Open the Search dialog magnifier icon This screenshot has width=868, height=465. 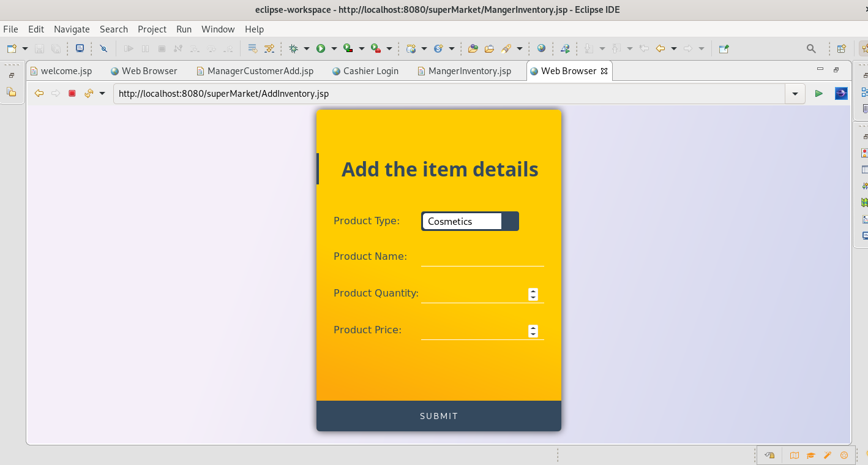click(x=811, y=48)
